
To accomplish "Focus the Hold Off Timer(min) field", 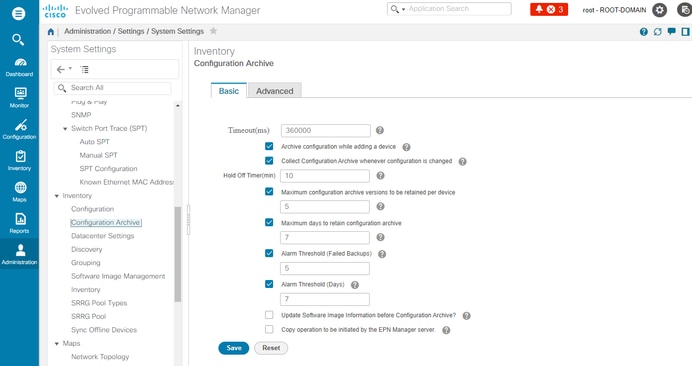I will [x=325, y=176].
